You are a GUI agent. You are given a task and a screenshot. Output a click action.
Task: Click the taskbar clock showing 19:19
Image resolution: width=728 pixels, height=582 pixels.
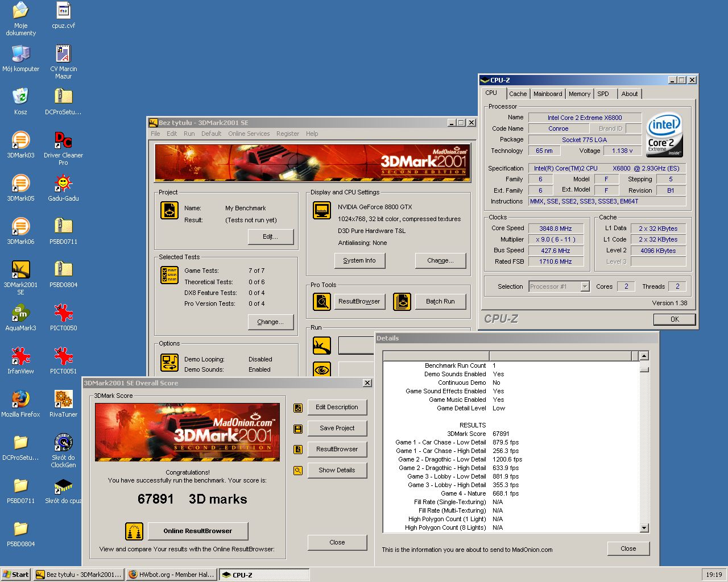[x=714, y=575]
